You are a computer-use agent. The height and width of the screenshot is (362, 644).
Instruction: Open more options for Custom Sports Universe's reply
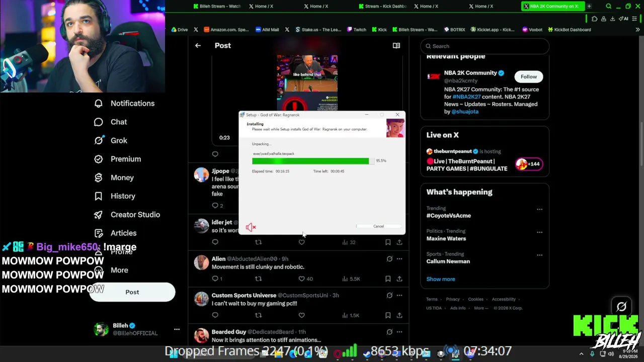pyautogui.click(x=399, y=296)
